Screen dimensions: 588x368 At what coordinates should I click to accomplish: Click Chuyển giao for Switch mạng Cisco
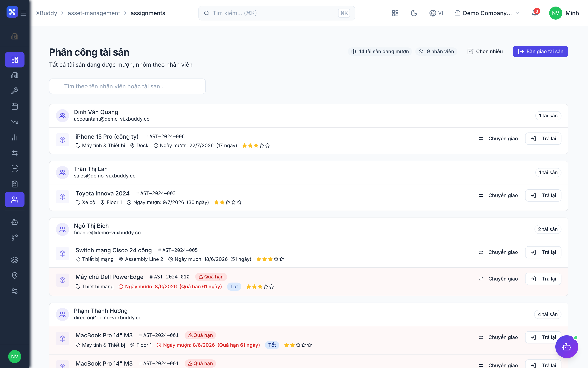[x=498, y=252]
